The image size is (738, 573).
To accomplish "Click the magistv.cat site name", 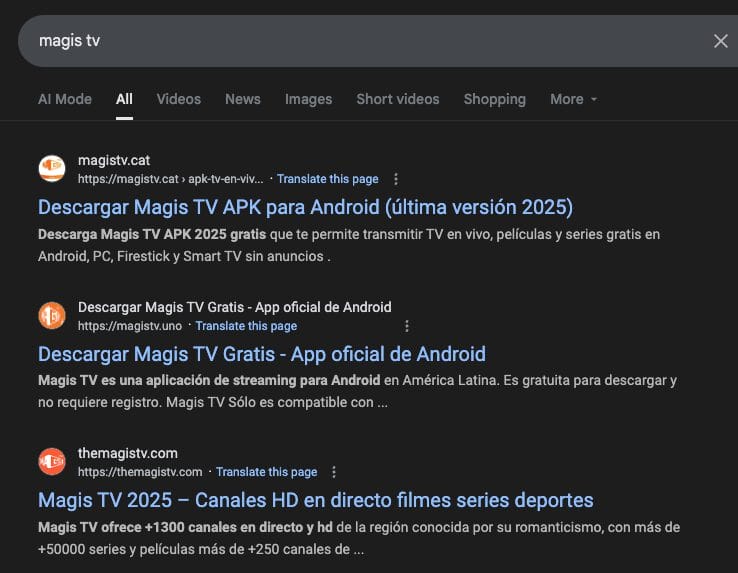I will click(x=114, y=161).
